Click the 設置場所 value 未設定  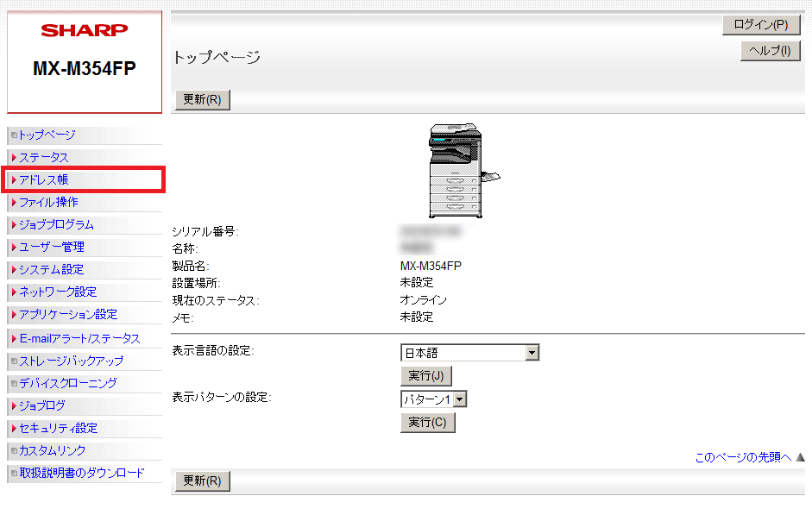pyautogui.click(x=417, y=283)
